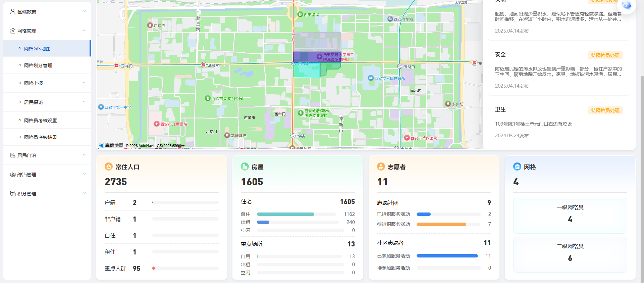Expand the 综治管理 menu chevron
Image resolution: width=644 pixels, height=283 pixels.
pos(84,174)
